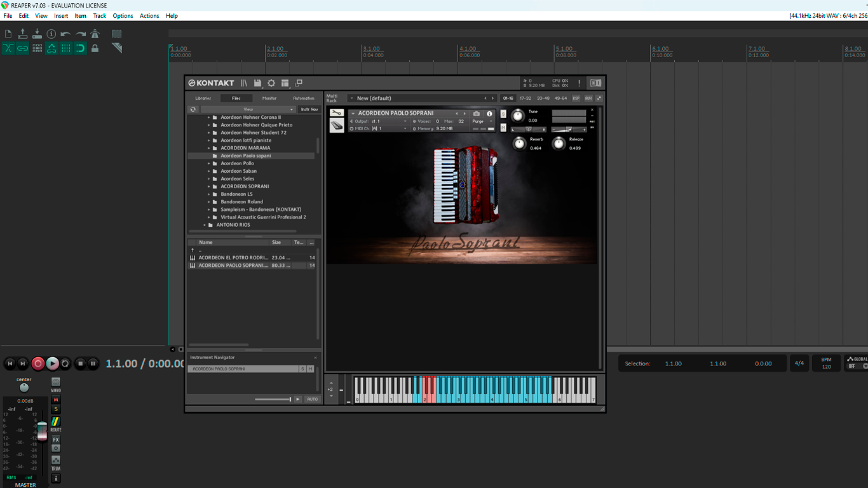Screen dimensions: 868x488
Task: Open the Output st.1 dropdown
Action: [x=379, y=121]
